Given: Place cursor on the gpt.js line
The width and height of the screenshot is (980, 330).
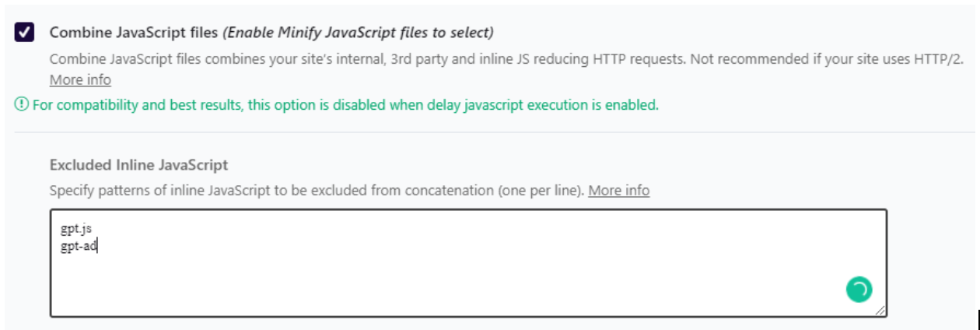Looking at the screenshot, I should point(76,230).
